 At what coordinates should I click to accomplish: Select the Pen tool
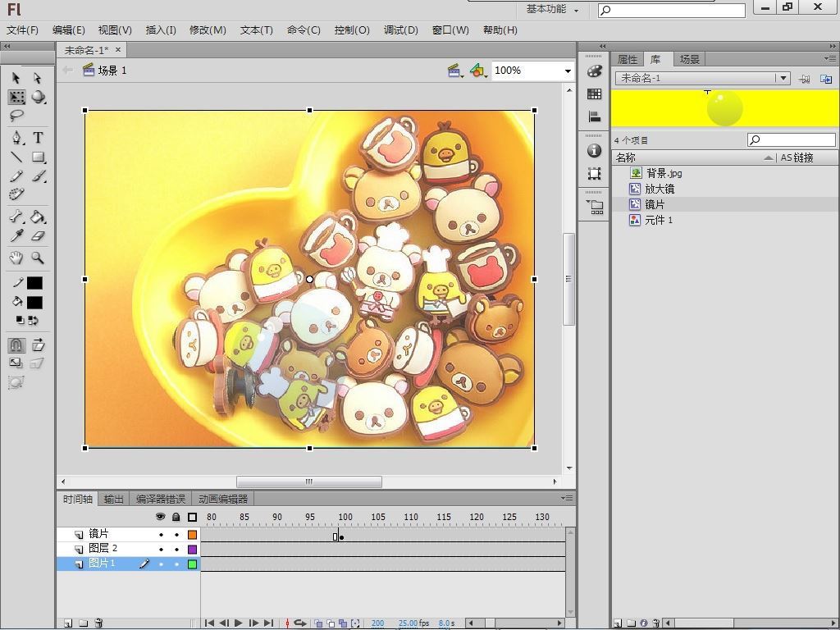click(x=18, y=138)
